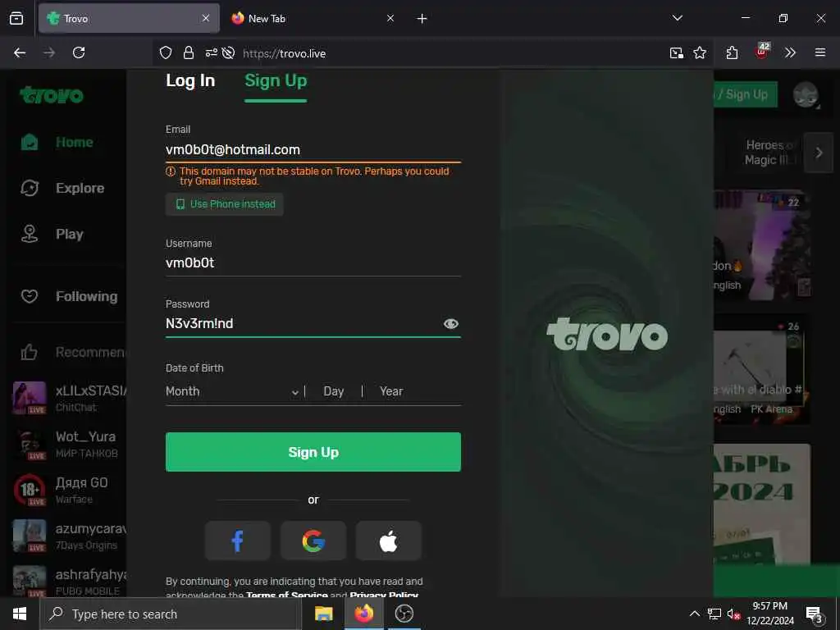This screenshot has height=630, width=840.
Task: Switch to the Log In tab
Action: [x=190, y=80]
